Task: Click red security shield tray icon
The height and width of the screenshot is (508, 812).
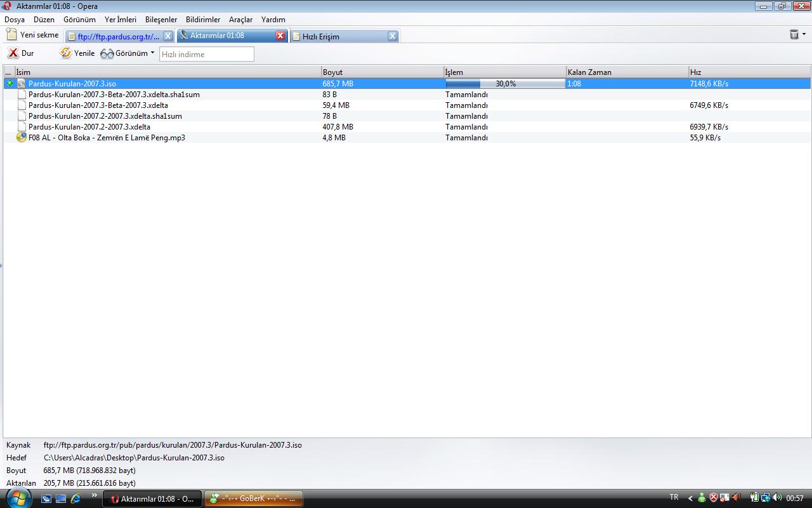Action: 714,498
